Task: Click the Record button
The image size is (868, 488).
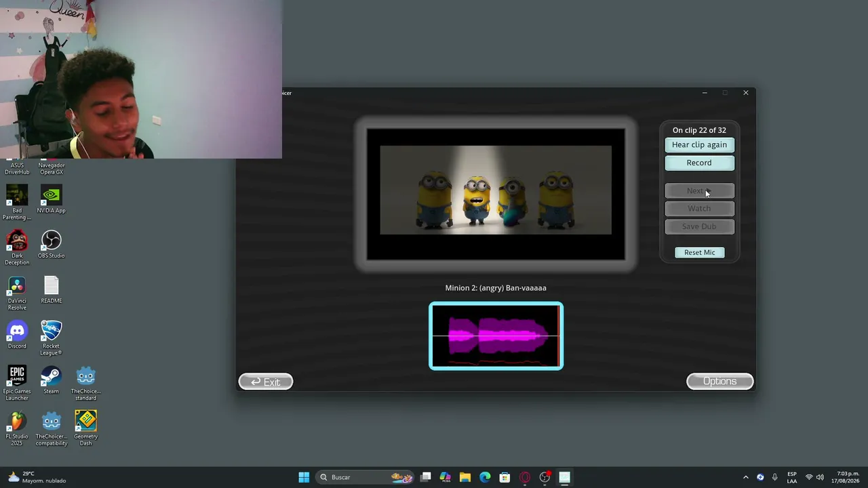Action: pos(699,163)
